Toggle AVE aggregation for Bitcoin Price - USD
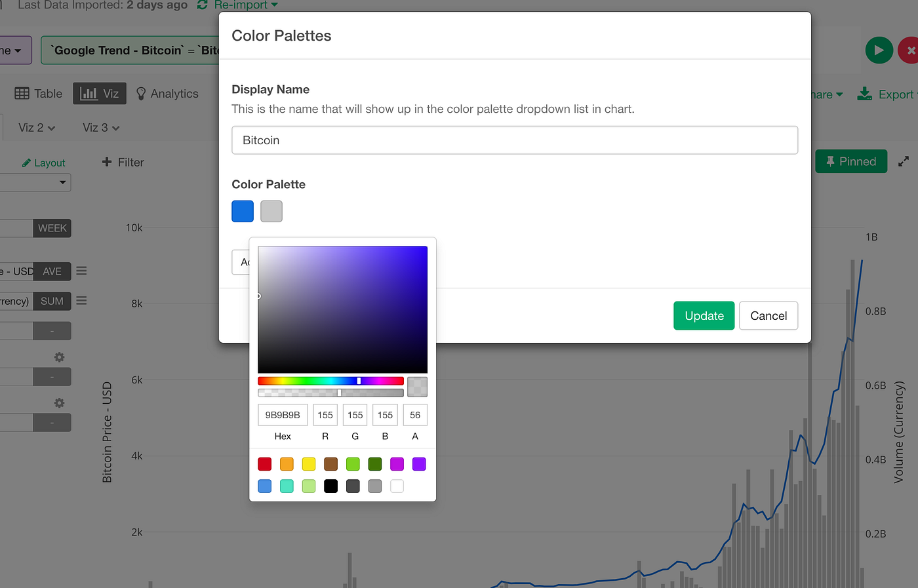This screenshot has height=588, width=918. pyautogui.click(x=52, y=271)
